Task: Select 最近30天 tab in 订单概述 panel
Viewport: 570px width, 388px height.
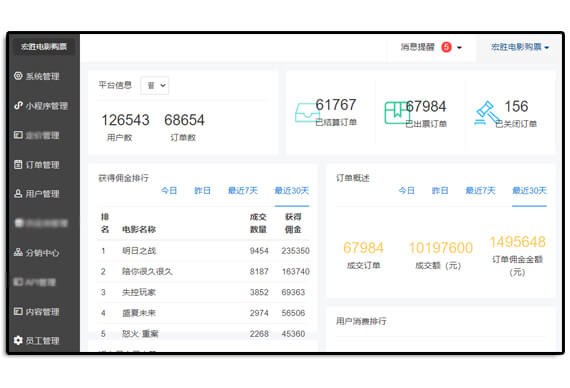Action: coord(529,191)
